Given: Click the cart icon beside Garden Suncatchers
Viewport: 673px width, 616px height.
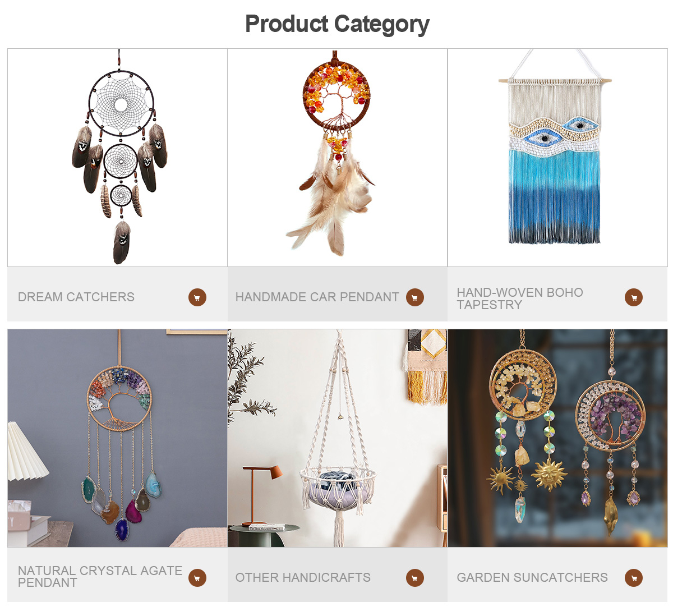Looking at the screenshot, I should (x=634, y=577).
